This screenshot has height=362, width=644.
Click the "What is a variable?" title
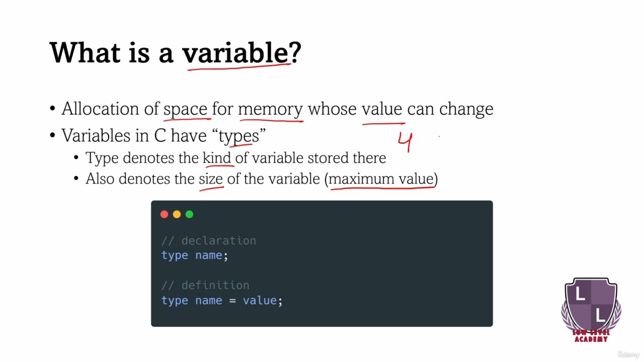click(x=175, y=52)
